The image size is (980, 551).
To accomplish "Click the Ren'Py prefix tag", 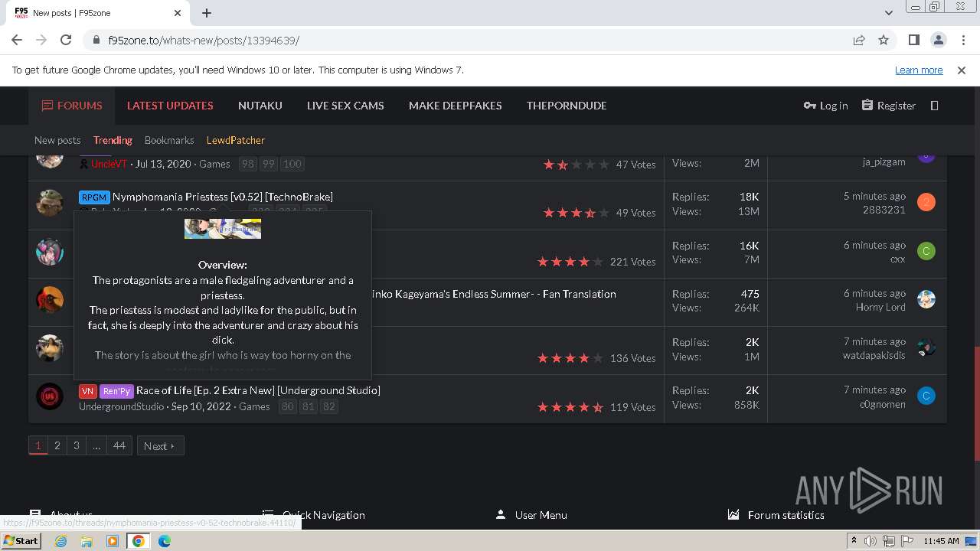I will (116, 391).
